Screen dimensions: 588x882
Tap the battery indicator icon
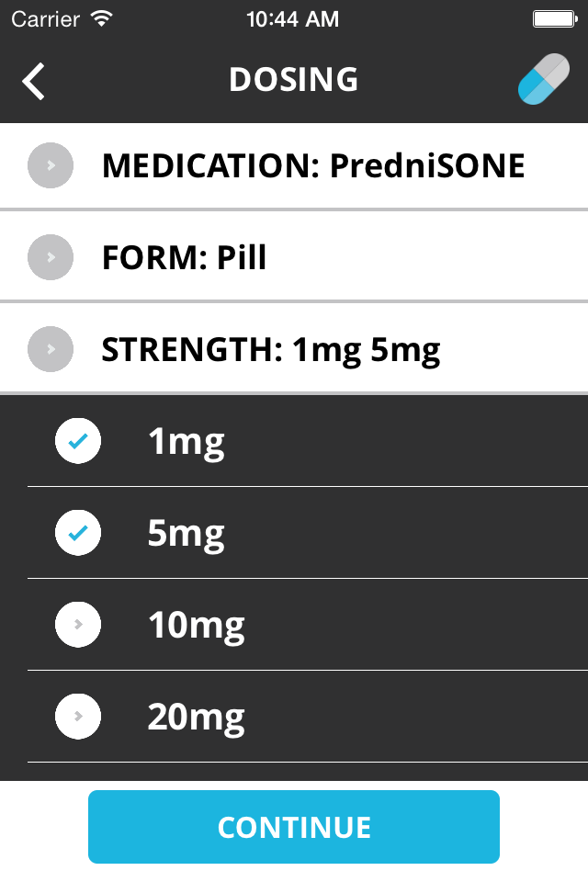click(x=555, y=19)
